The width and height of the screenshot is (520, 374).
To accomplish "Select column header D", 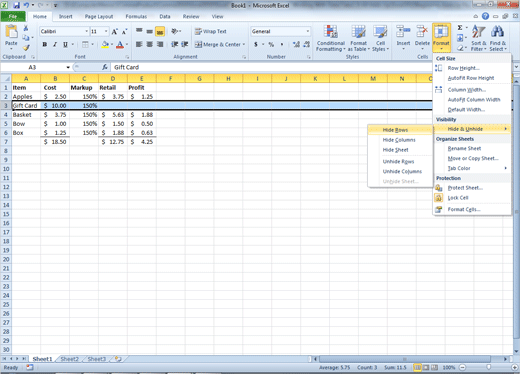I will [113, 79].
